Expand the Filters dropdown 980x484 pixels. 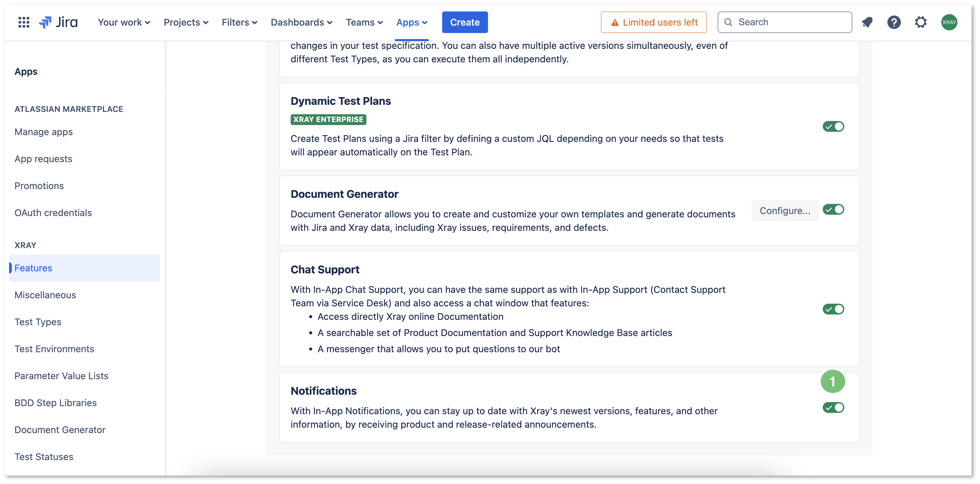239,22
